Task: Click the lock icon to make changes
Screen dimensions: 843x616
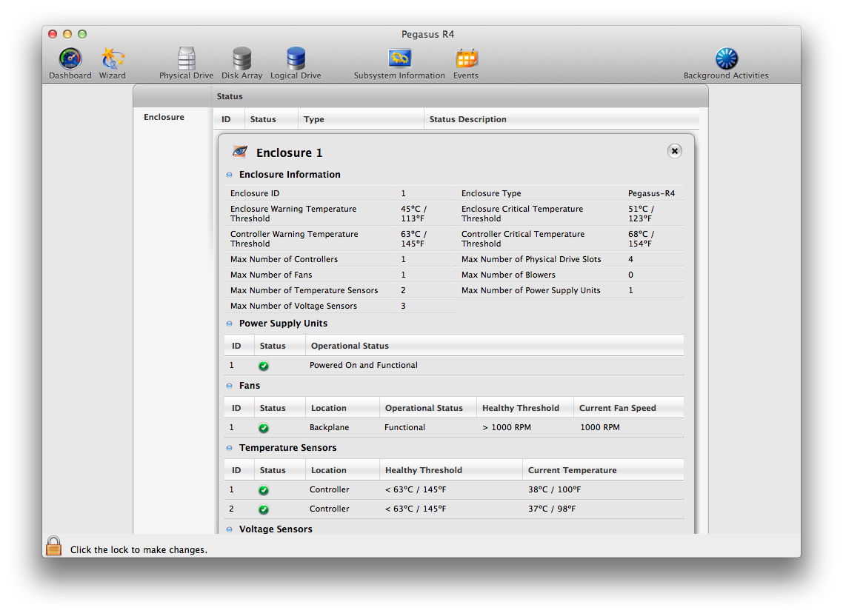Action: tap(54, 547)
